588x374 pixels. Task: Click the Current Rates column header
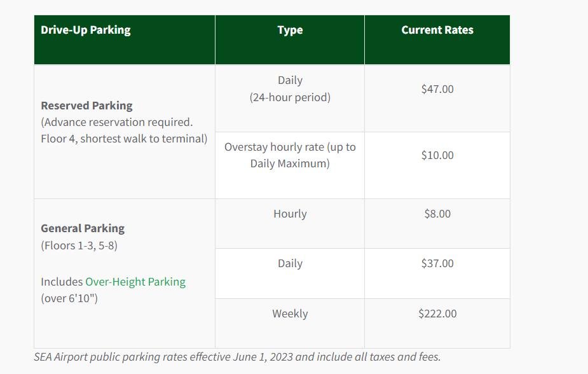[437, 30]
